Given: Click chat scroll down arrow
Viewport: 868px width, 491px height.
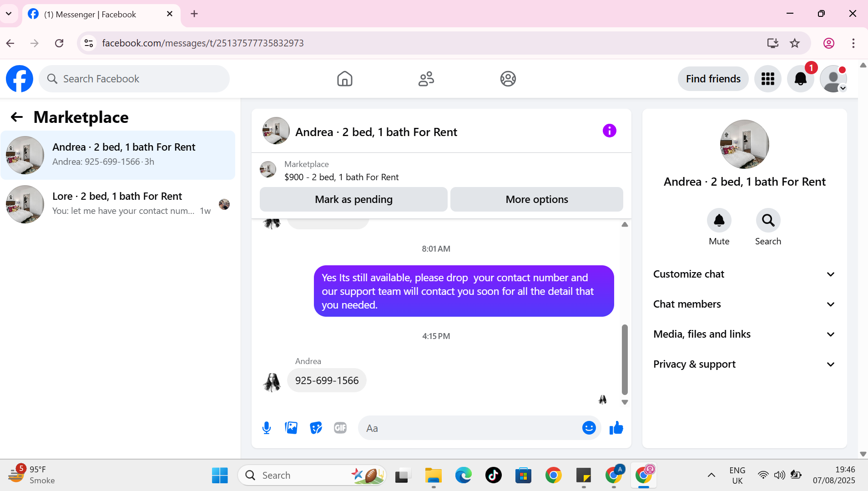Looking at the screenshot, I should click(625, 402).
